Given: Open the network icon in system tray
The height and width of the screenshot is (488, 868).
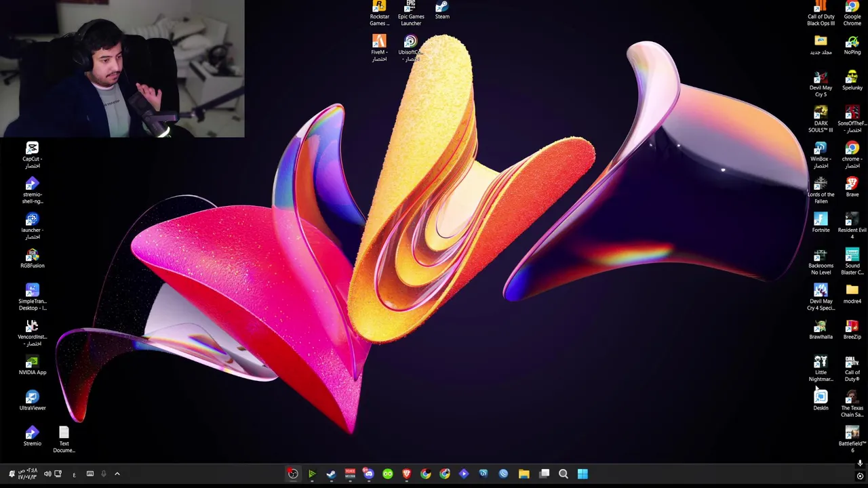Looking at the screenshot, I should point(58,474).
